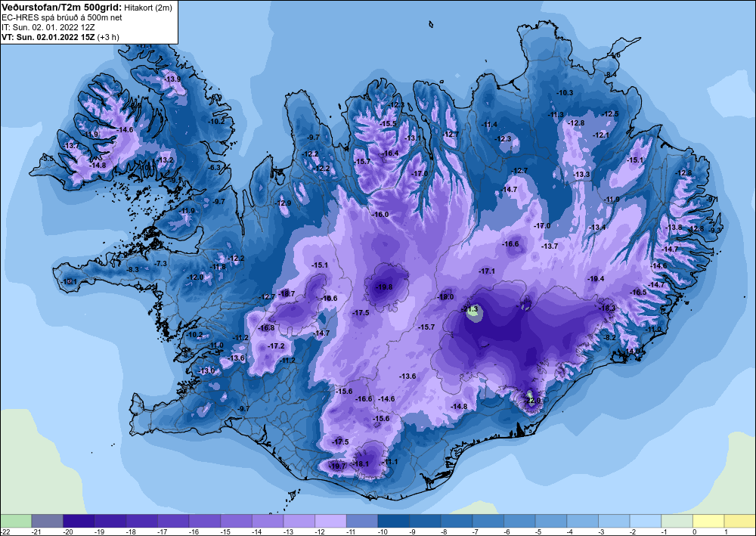Click the -8.5 temperature label
Screen dimensions: 756x536
[x=188, y=355]
